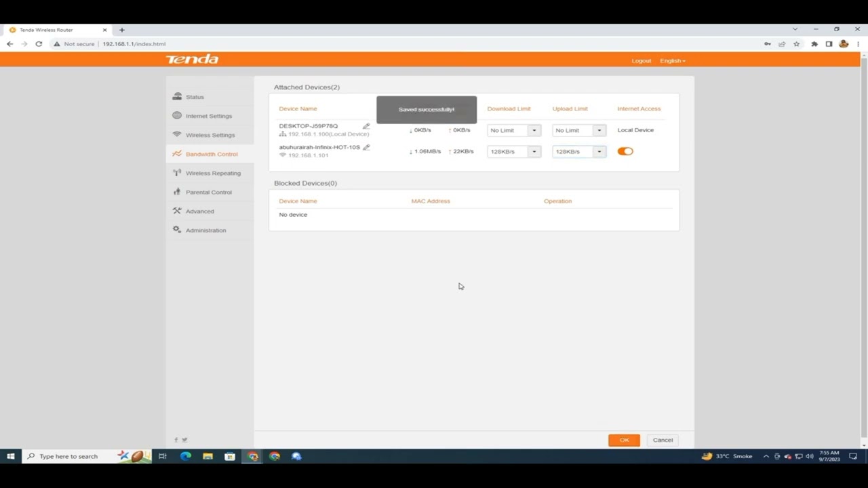Click the Not secure warning indicator
The height and width of the screenshot is (488, 868).
tap(75, 44)
